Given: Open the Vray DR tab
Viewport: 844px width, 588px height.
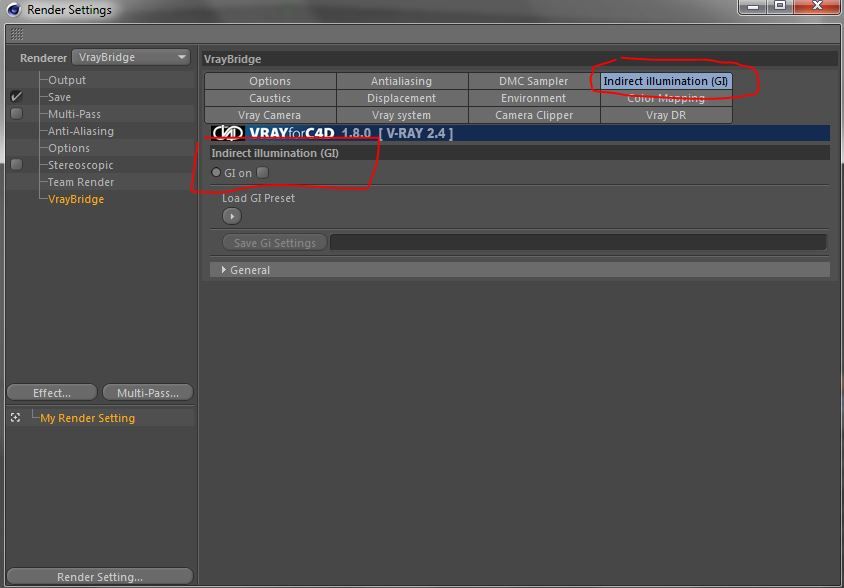Looking at the screenshot, I should [666, 115].
